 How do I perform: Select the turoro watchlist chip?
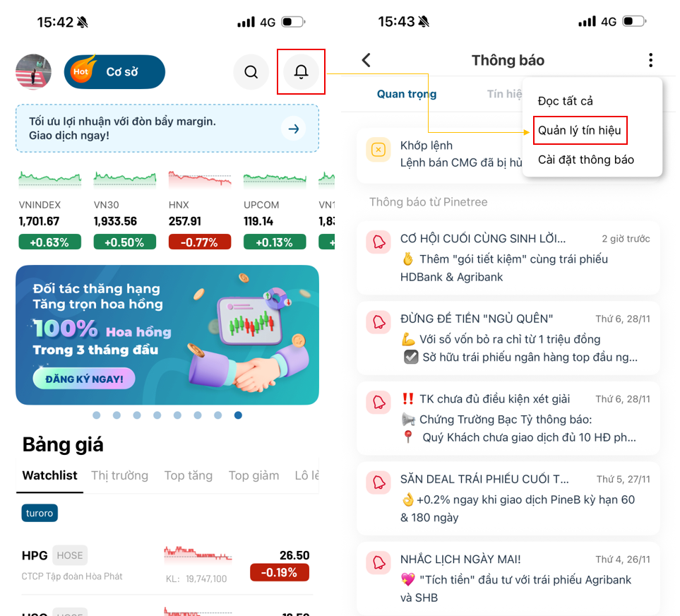click(40, 513)
